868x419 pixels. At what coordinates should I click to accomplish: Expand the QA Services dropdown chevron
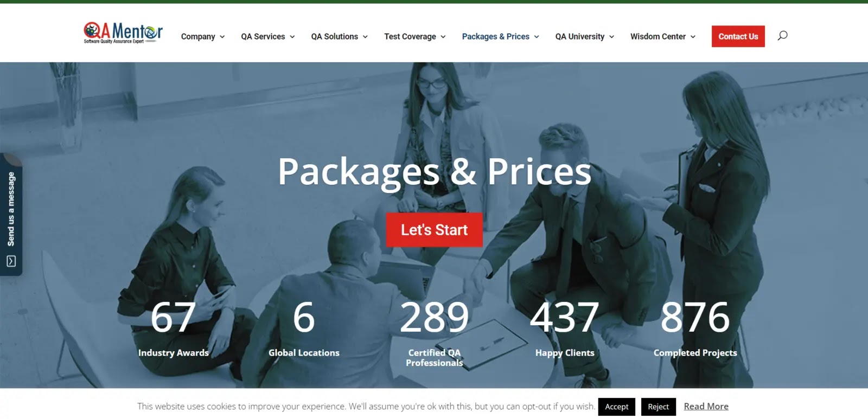point(292,37)
